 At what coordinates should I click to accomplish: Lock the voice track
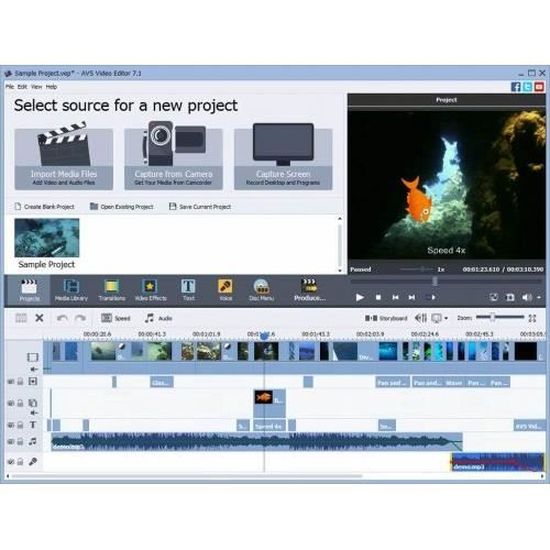[20, 462]
